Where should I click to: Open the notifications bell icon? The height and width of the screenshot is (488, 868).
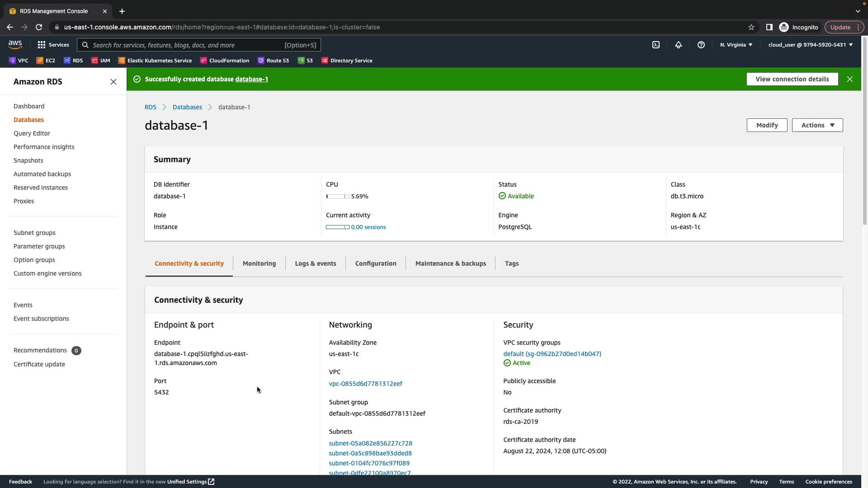[679, 45]
